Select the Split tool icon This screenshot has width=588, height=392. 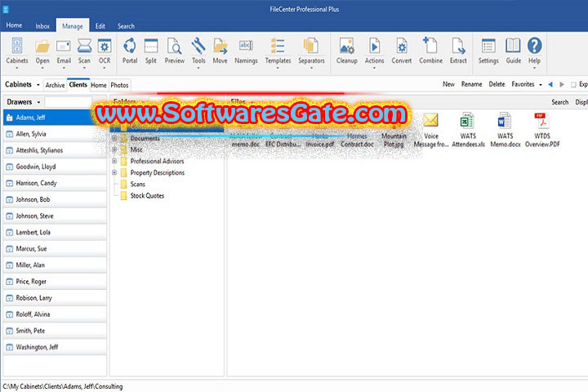[x=151, y=46]
